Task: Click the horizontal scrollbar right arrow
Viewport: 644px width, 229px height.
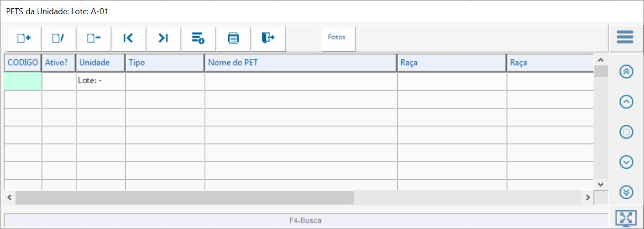Action: coord(588,197)
